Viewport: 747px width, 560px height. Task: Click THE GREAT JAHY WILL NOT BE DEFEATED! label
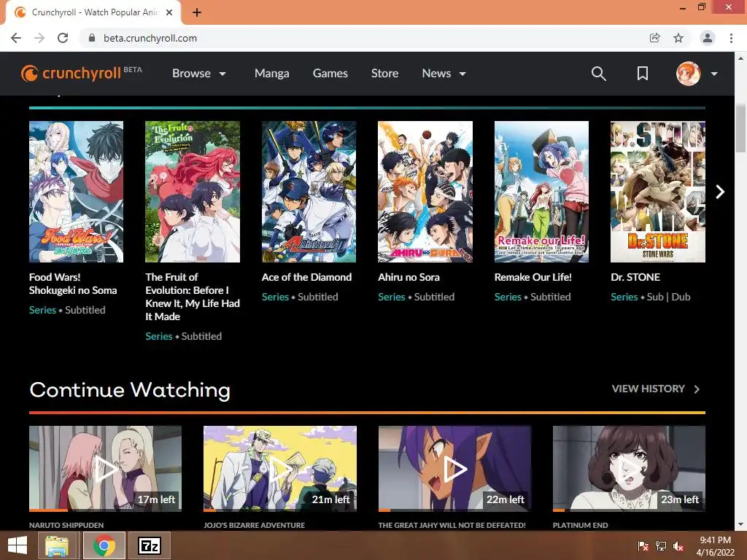[x=452, y=525]
